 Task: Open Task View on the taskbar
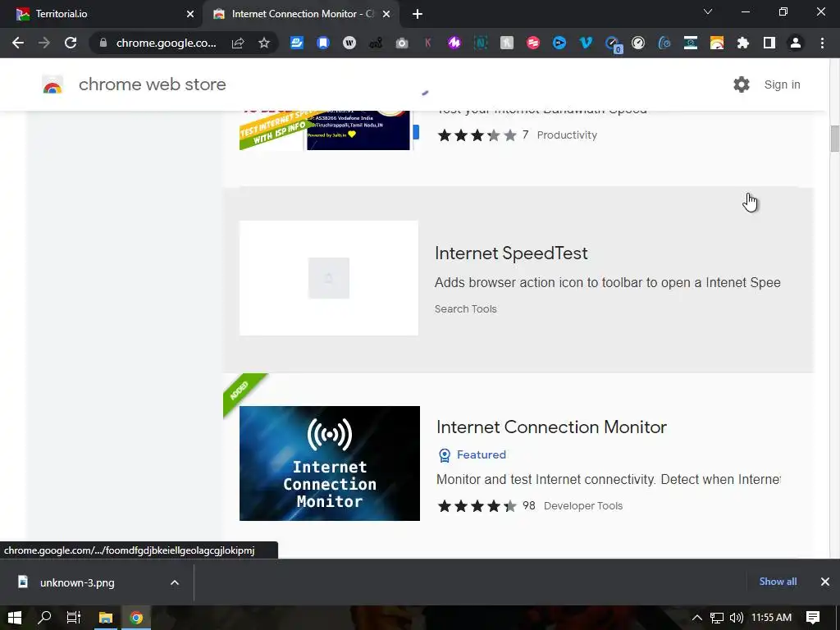(x=73, y=618)
